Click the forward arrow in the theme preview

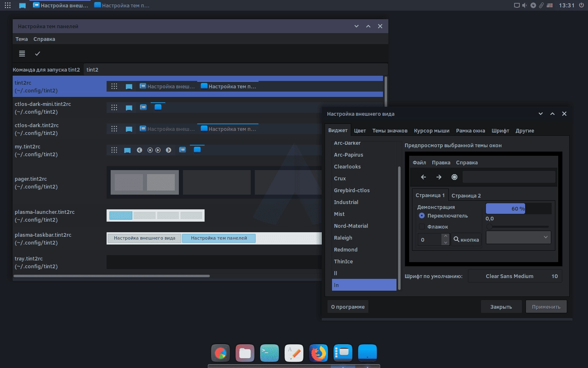[x=439, y=177]
